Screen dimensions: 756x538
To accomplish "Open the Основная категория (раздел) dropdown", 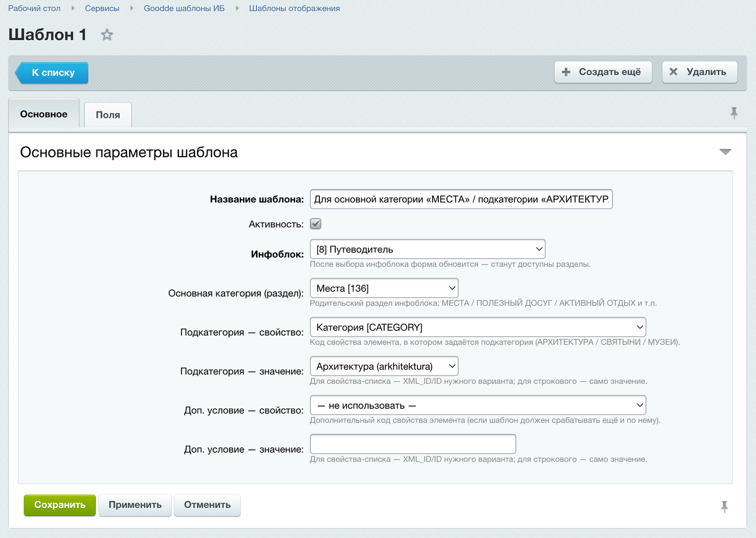I will point(384,288).
